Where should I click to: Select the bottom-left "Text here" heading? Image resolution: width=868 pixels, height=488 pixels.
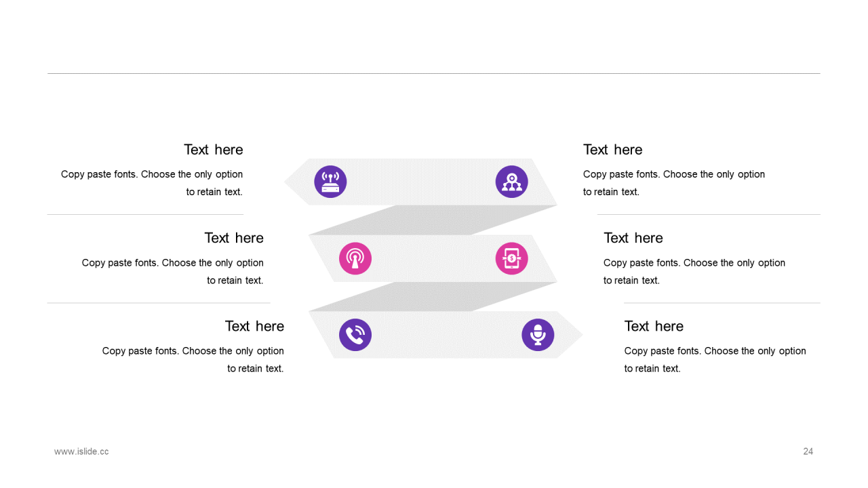click(254, 326)
